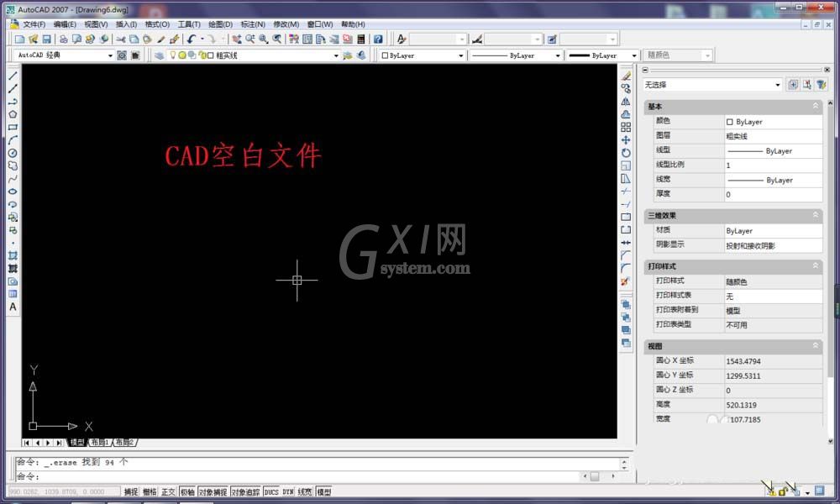Open the ByLayer lineweight dropdown
Screen dimensions: 840x504
(634, 55)
